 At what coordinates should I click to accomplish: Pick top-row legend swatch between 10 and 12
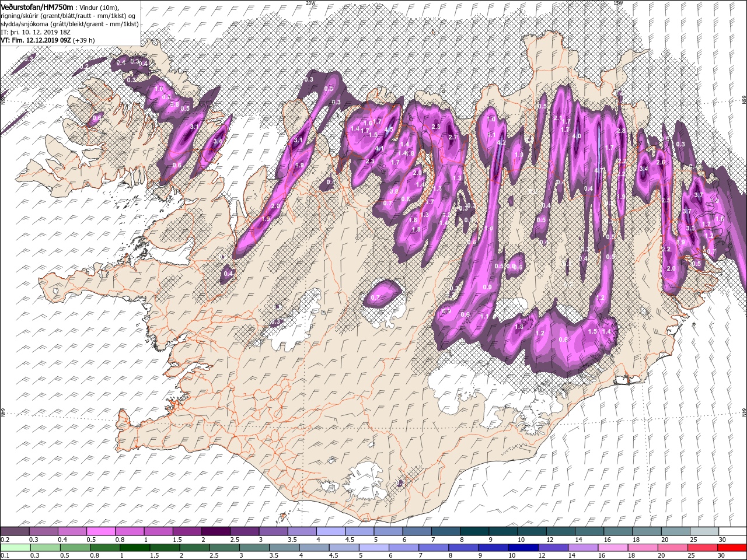coord(532,531)
